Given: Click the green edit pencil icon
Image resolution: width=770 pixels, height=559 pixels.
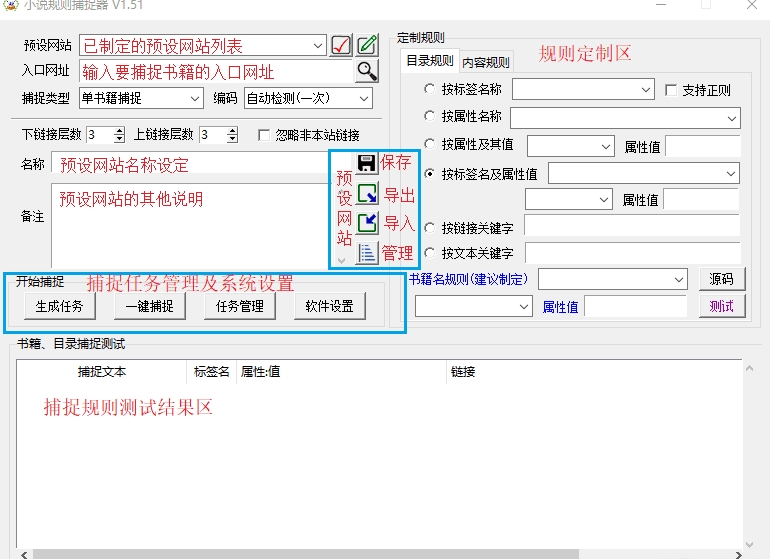Looking at the screenshot, I should (x=367, y=45).
